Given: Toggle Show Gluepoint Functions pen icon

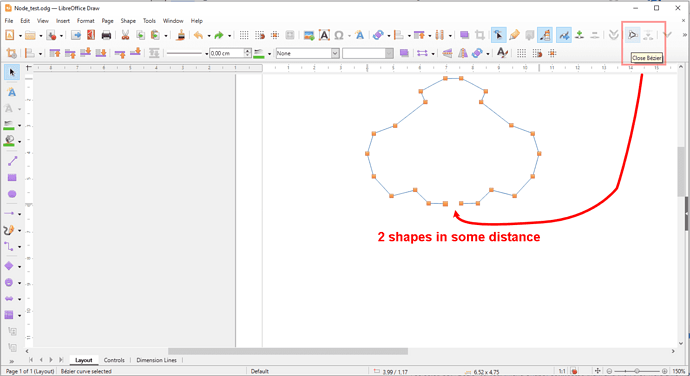Looking at the screenshot, I should tap(514, 35).
